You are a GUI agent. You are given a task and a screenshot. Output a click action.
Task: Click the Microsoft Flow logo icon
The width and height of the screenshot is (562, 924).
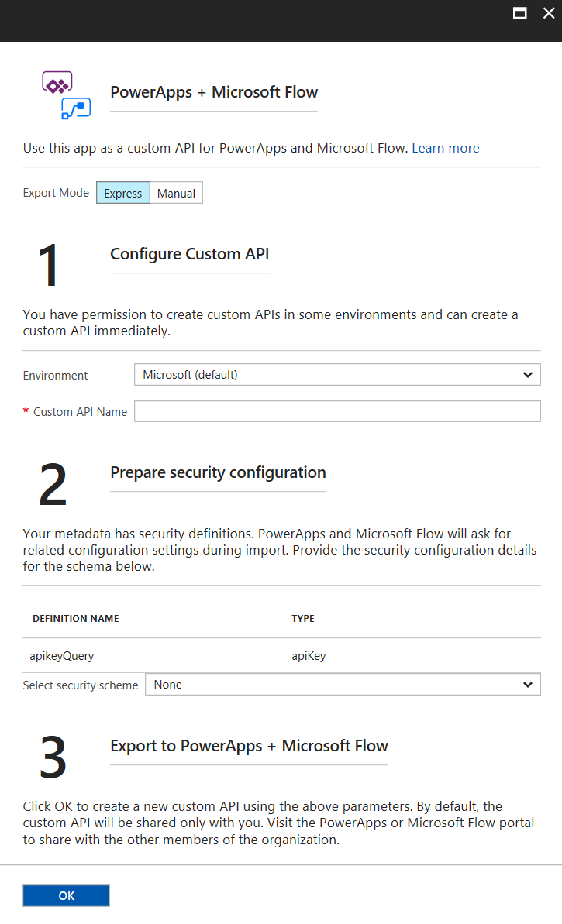coord(76,108)
